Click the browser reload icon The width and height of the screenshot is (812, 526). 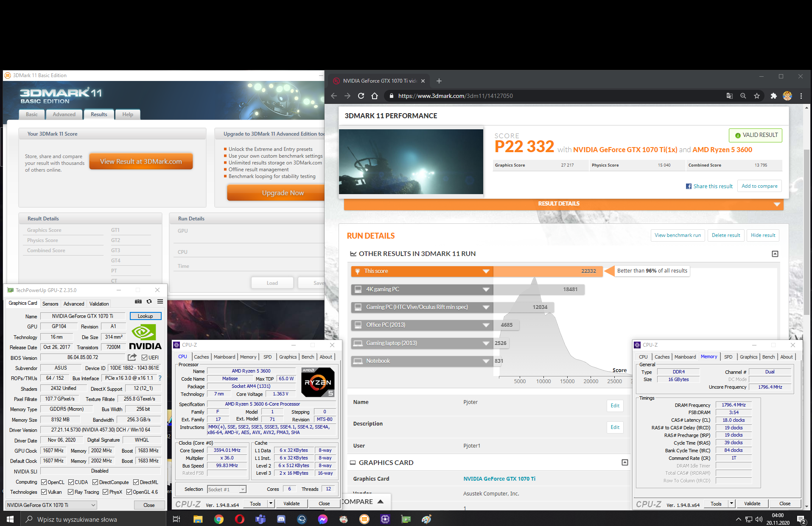point(361,96)
